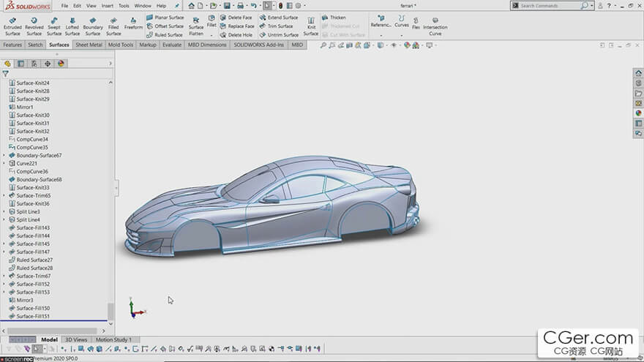Click the Intersection Curve tool
Screen dimensions: 644x362
(435, 26)
